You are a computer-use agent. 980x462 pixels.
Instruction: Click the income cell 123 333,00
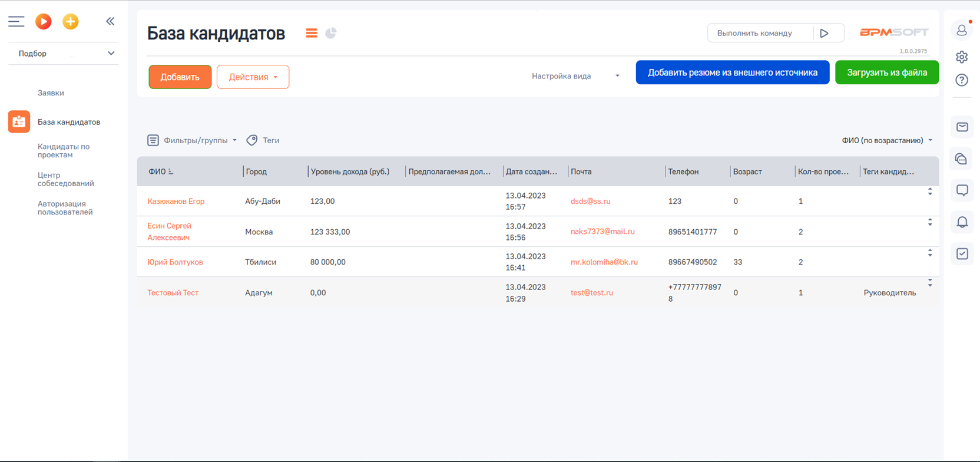click(x=330, y=232)
